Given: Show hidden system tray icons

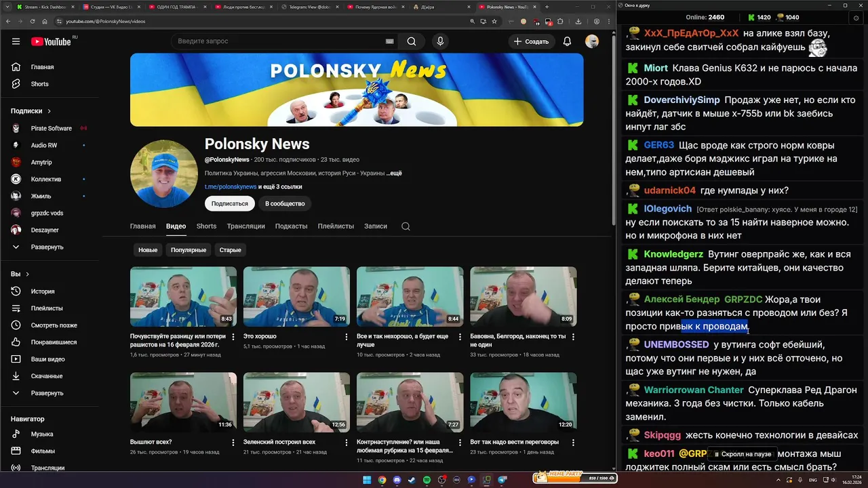Looking at the screenshot, I should [x=778, y=480].
